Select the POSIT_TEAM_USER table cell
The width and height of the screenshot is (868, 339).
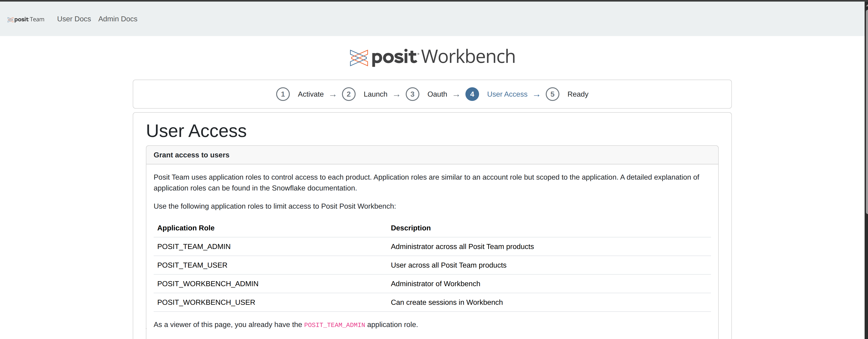click(x=192, y=265)
